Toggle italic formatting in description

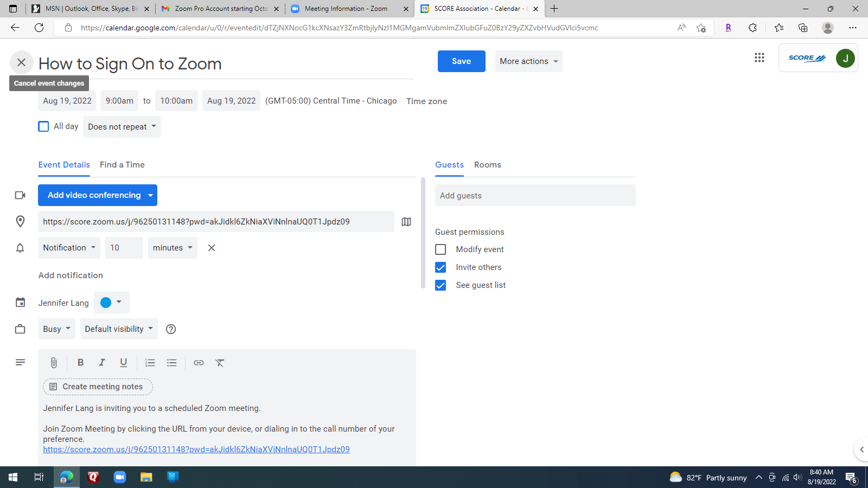[102, 363]
